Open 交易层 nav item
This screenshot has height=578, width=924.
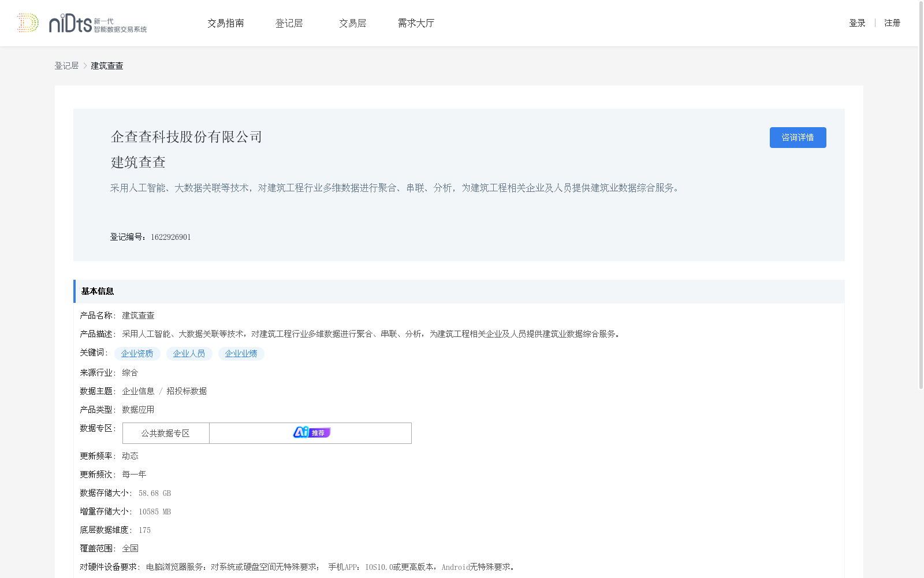tap(353, 23)
